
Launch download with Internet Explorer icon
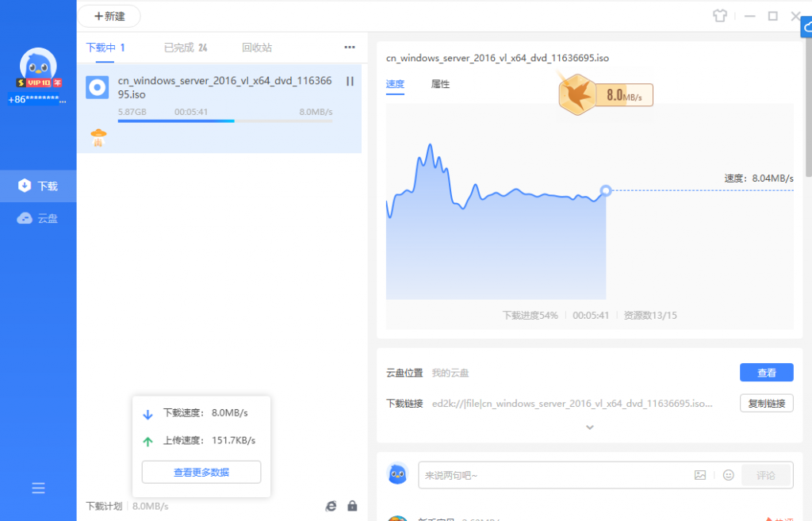point(331,505)
